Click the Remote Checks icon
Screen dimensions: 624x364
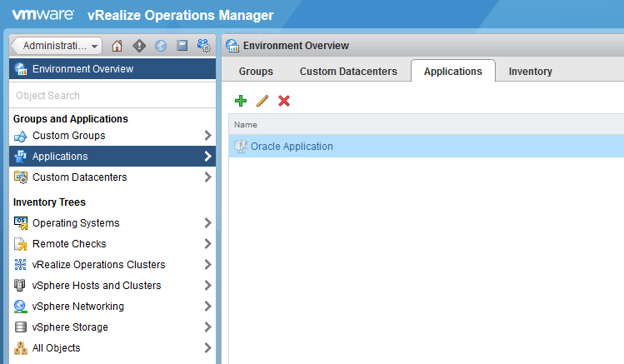pyautogui.click(x=20, y=244)
